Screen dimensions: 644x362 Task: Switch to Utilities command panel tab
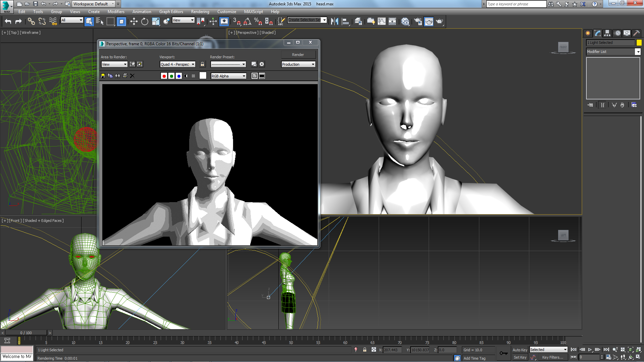click(x=636, y=33)
